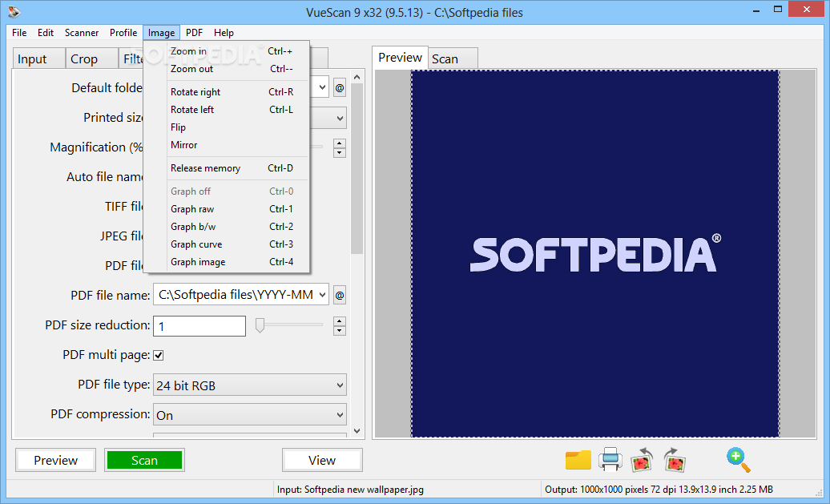Viewport: 830px width, 504px height.
Task: Close the open Image menu
Action: (162, 33)
